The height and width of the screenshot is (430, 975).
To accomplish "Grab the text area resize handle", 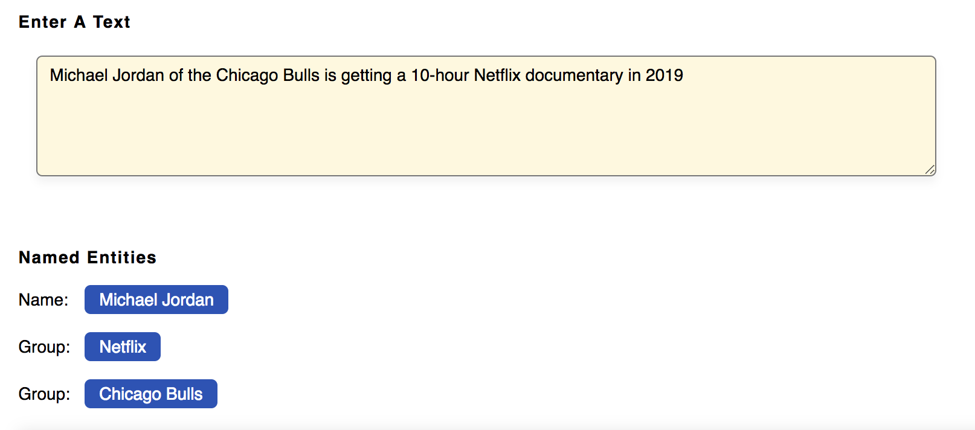I will [930, 170].
